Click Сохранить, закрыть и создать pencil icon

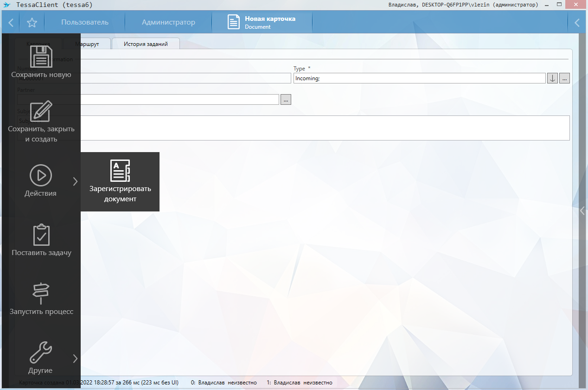tap(41, 111)
